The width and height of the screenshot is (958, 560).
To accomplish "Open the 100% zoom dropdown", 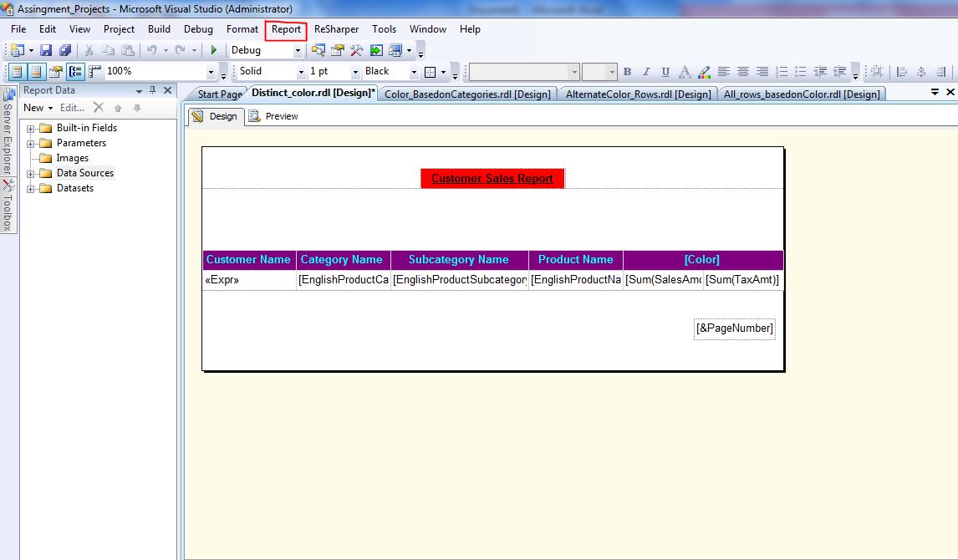I will click(x=211, y=72).
